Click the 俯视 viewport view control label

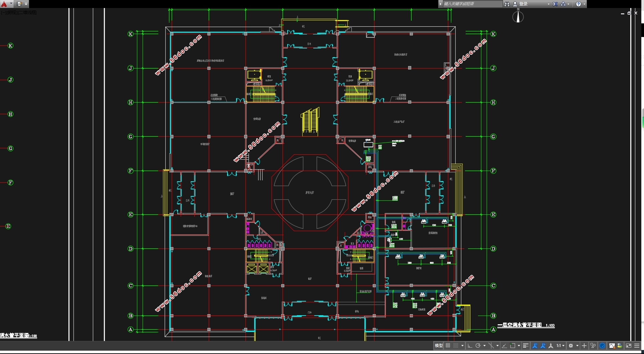(11, 12)
